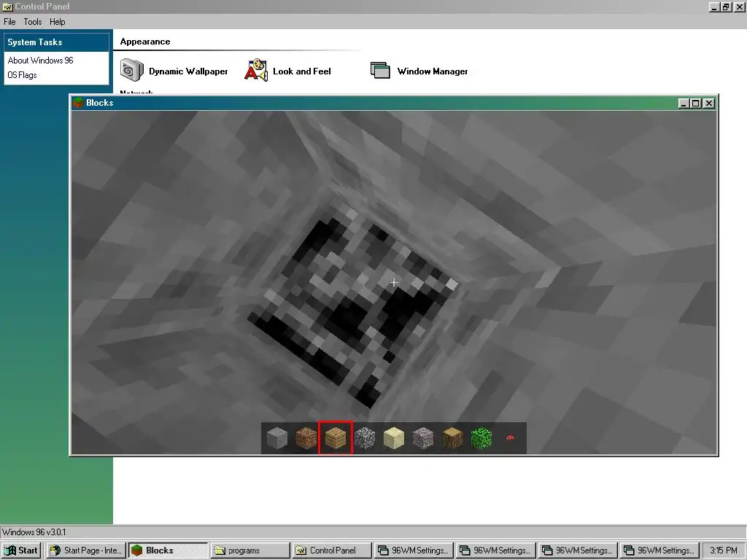The width and height of the screenshot is (747, 560).
Task: Click the crosshair in the Blocks game view
Action: (x=393, y=283)
